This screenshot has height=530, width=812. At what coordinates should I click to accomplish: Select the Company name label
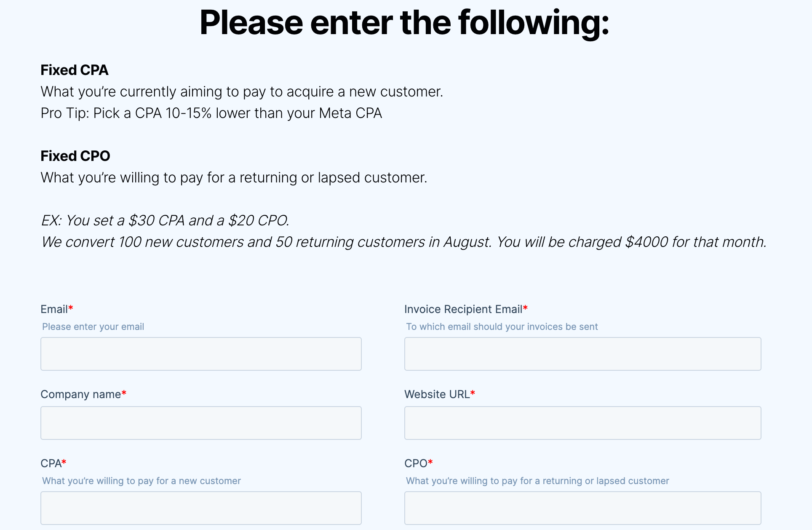click(x=80, y=394)
